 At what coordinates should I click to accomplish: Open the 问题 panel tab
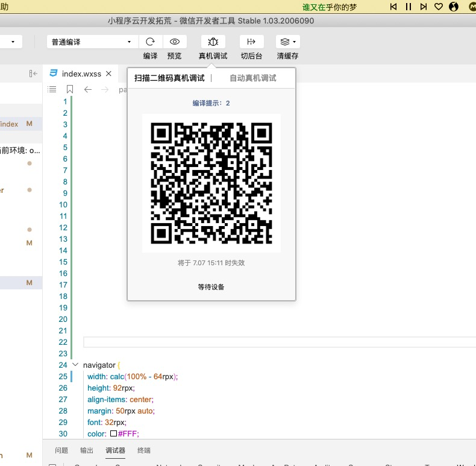61,450
